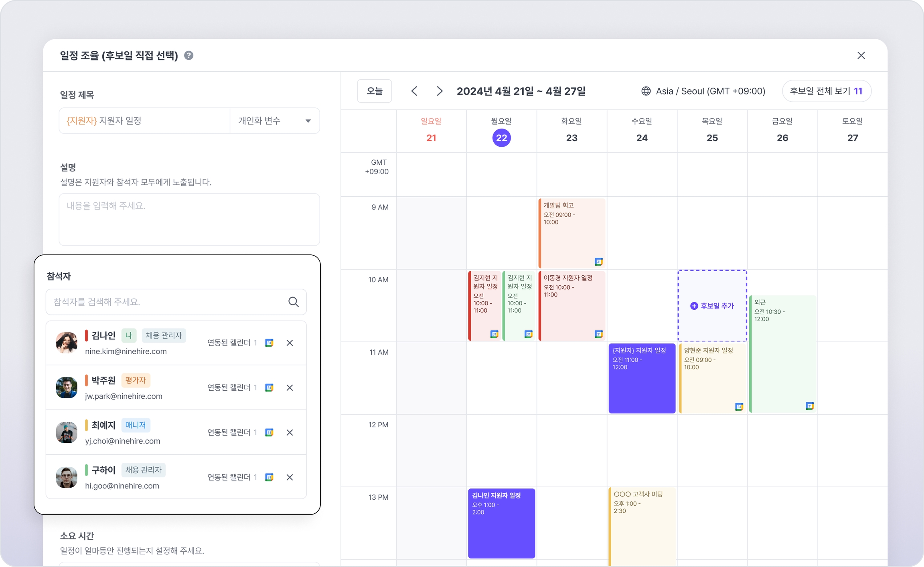Advance to the next week with the right arrow

pos(439,91)
